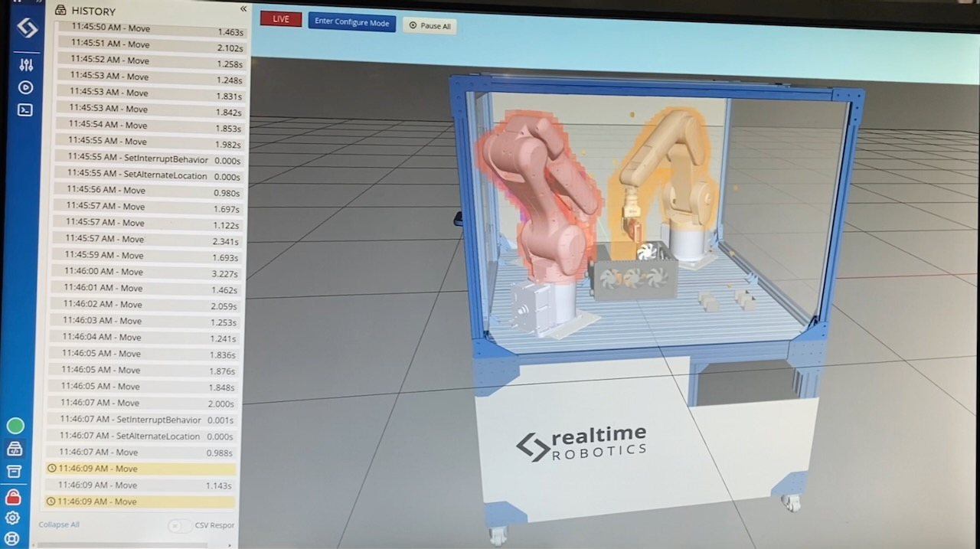
Task: Click the red LIVE status button
Action: pyautogui.click(x=281, y=18)
